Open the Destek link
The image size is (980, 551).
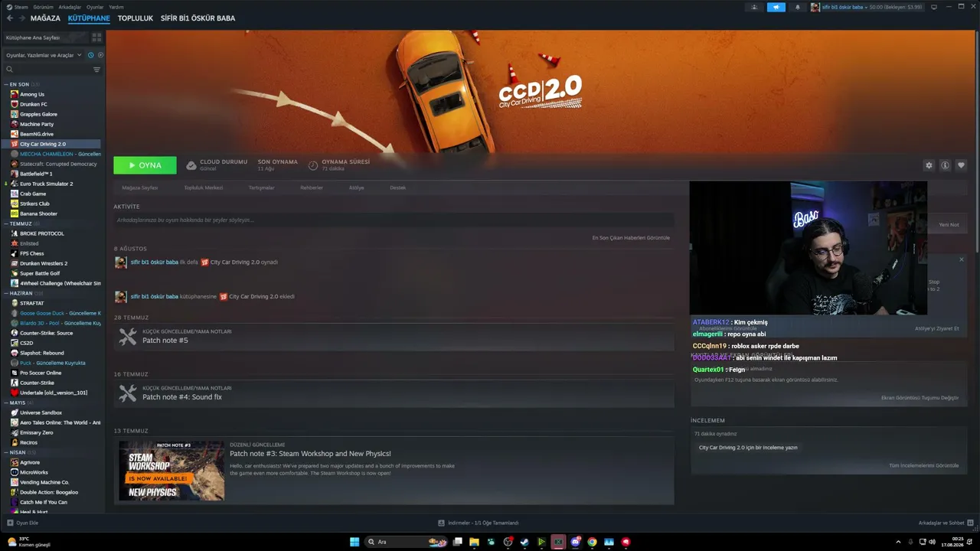coord(398,187)
